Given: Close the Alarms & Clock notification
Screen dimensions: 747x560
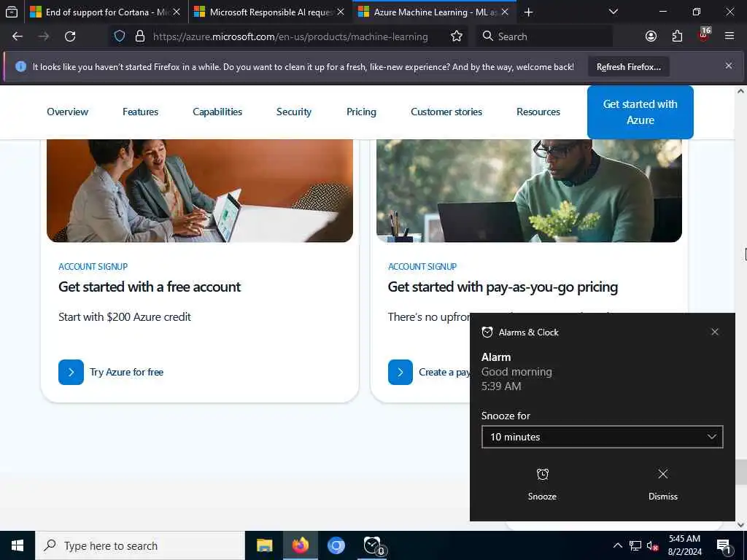Looking at the screenshot, I should pyautogui.click(x=715, y=332).
